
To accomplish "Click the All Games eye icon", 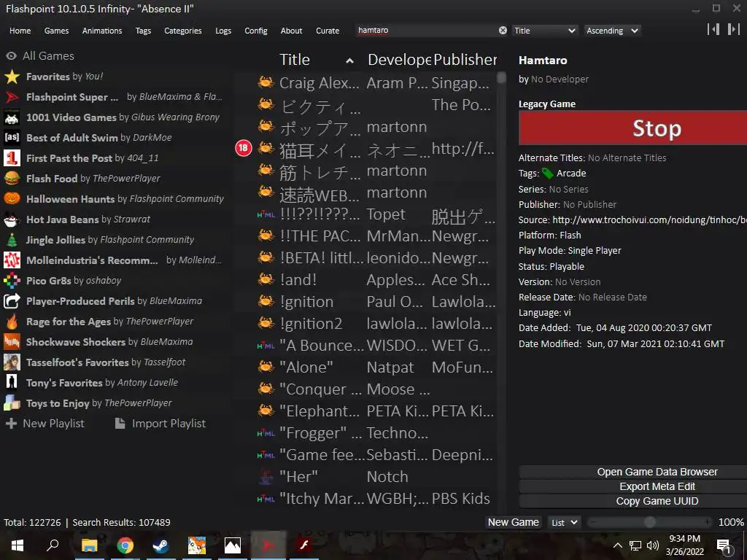I will pos(12,56).
